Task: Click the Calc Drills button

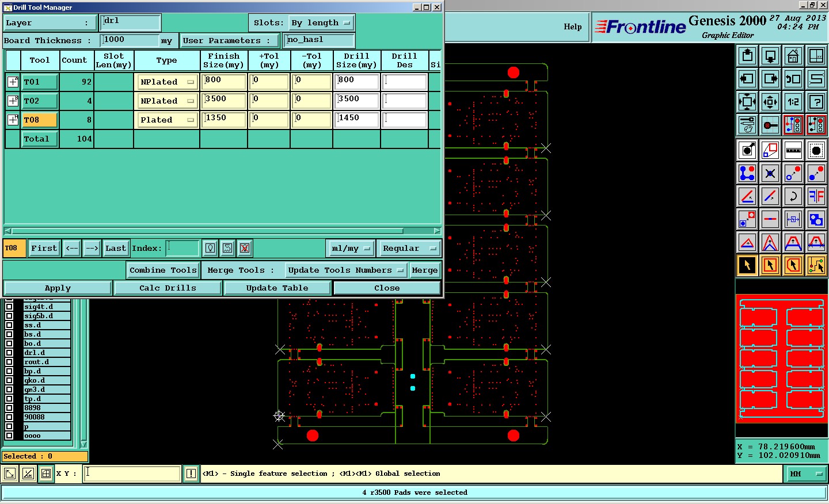Action: click(168, 288)
